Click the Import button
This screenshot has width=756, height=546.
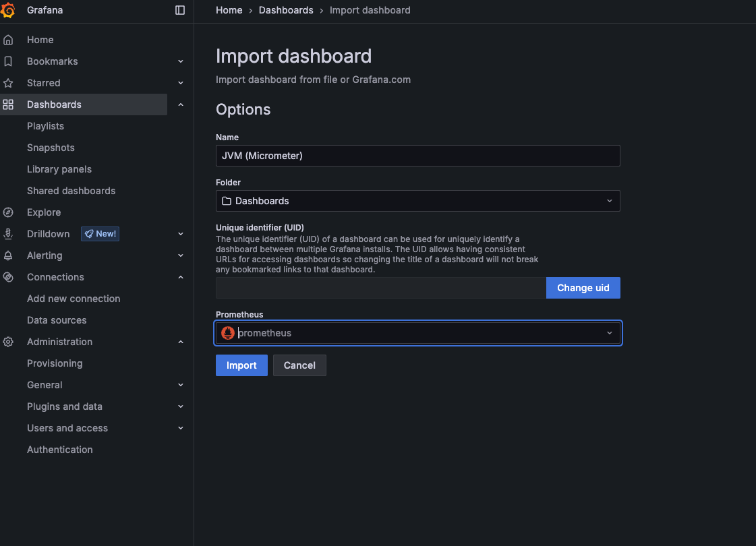coord(241,365)
